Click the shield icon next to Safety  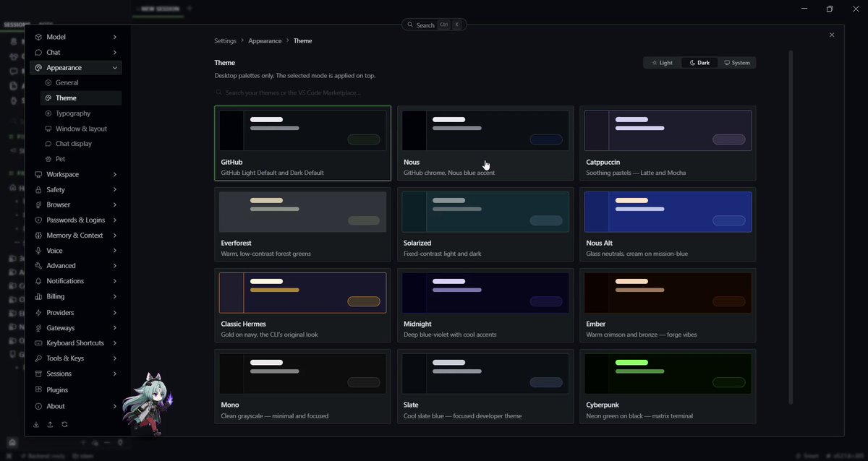(x=38, y=189)
